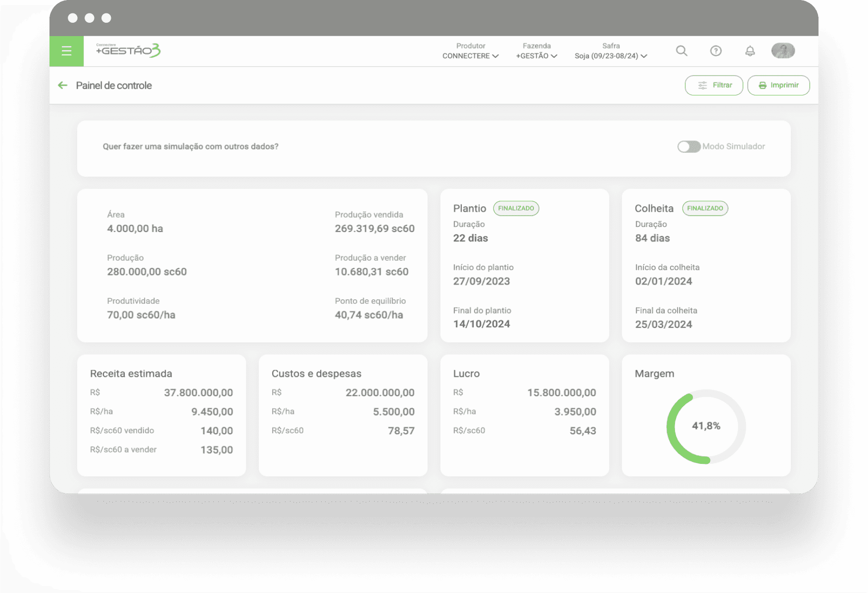Click the Margem 41,8% progress ring

pyautogui.click(x=706, y=426)
